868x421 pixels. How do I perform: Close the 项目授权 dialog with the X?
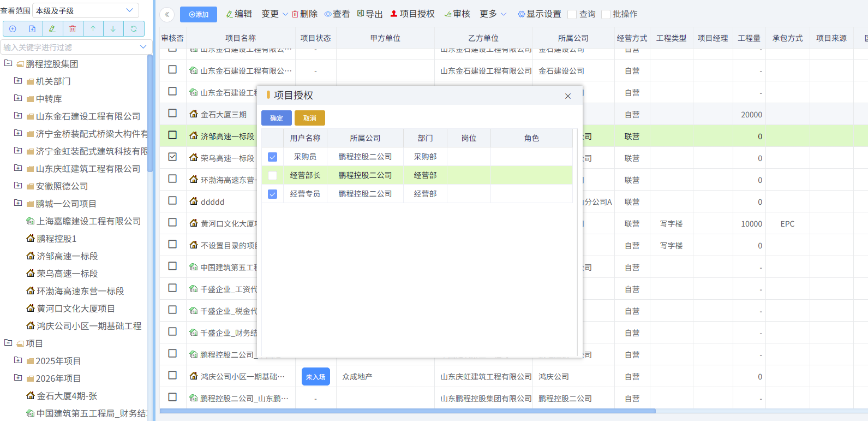pyautogui.click(x=568, y=96)
